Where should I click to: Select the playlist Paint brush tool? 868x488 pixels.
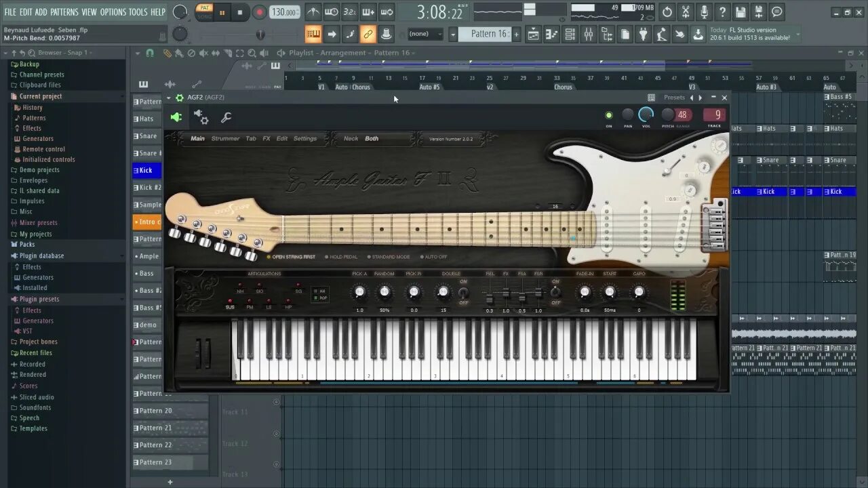click(x=178, y=53)
